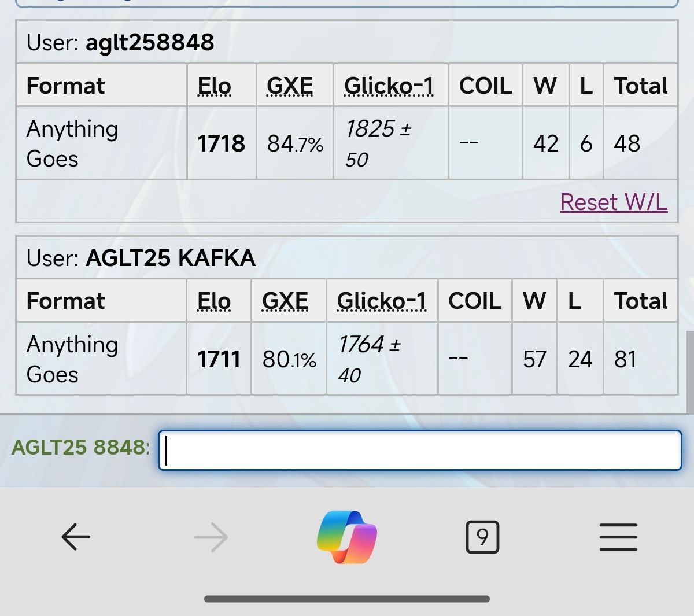Tap the greyed-out forward arrow
Image resolution: width=694 pixels, height=616 pixels.
click(x=211, y=537)
